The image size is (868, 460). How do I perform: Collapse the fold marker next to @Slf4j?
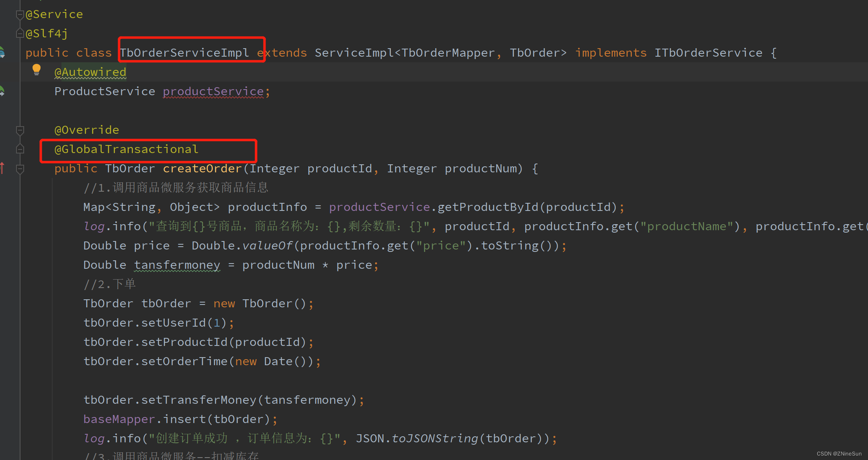click(20, 33)
